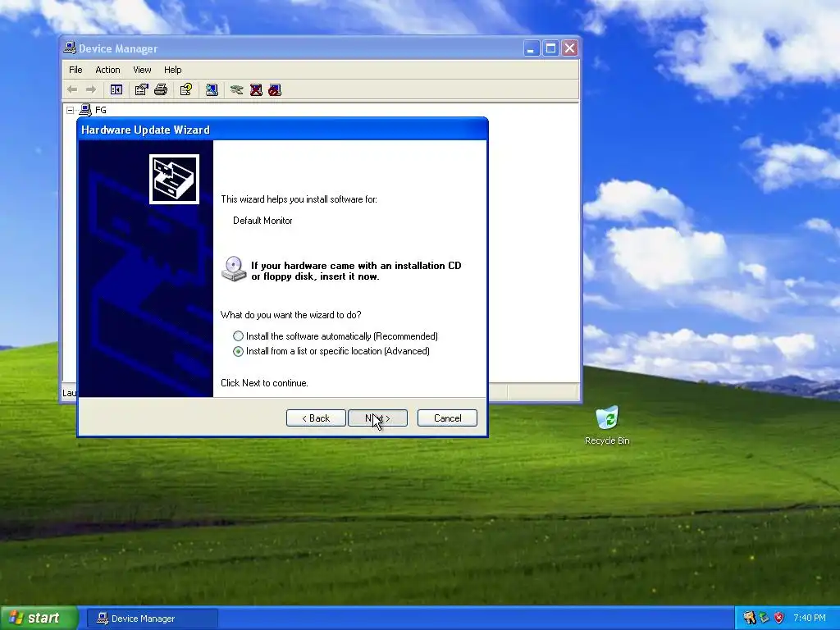This screenshot has height=630, width=840.
Task: Click the Hardware Update Wizard title bar
Action: (282, 130)
